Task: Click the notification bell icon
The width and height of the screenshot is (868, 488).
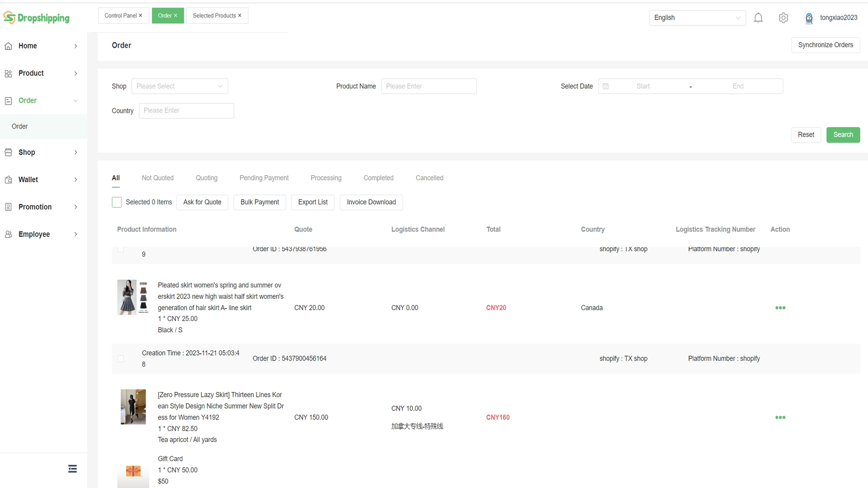Action: tap(758, 17)
